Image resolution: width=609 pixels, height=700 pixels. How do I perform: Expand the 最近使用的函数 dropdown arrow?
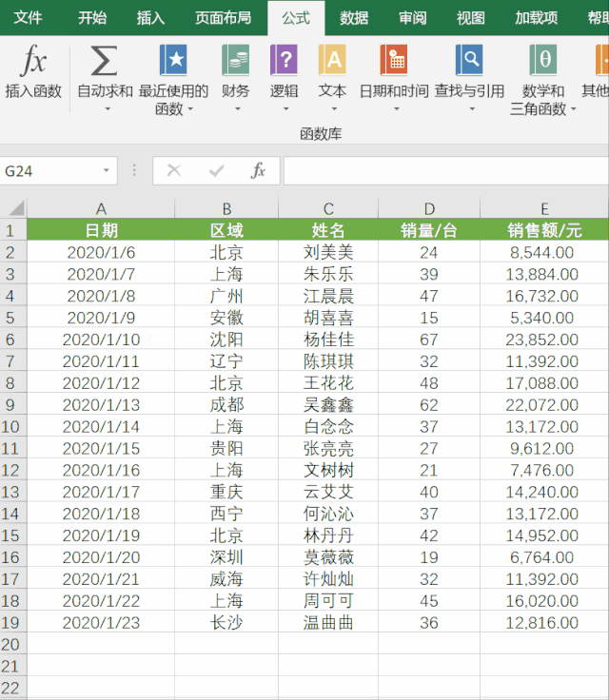click(190, 109)
